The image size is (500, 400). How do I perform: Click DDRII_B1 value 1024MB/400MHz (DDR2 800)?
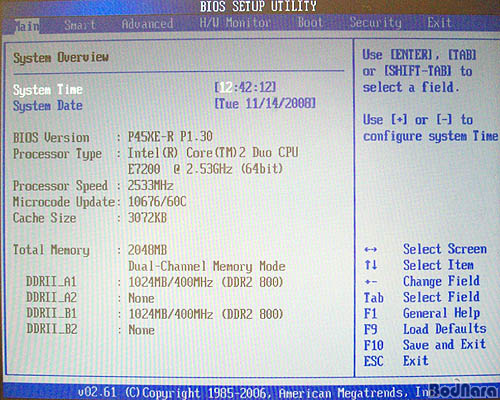tap(206, 314)
